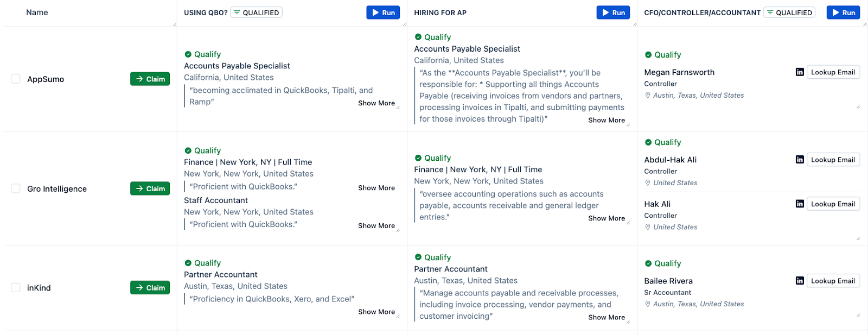Click Qualify check icon above Bailee Rivera
Viewport: 868px width, 334px height.
(648, 263)
